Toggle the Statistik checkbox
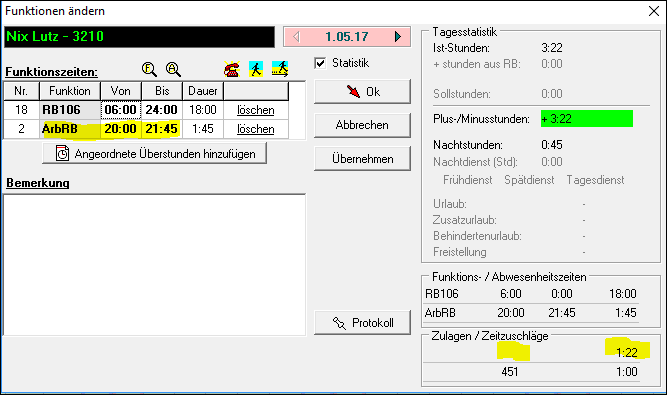 320,63
